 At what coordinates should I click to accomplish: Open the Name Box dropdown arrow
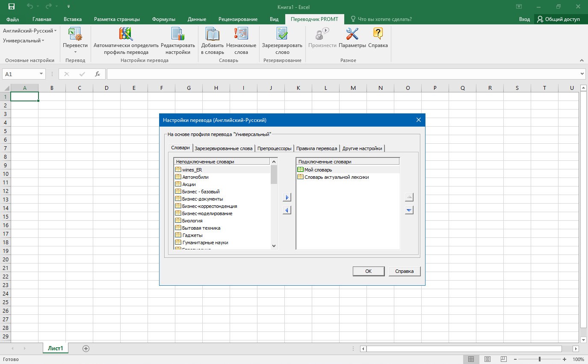[41, 74]
